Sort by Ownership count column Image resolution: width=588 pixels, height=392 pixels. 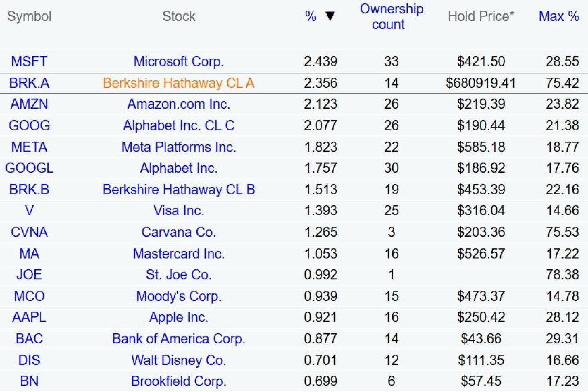pyautogui.click(x=391, y=17)
